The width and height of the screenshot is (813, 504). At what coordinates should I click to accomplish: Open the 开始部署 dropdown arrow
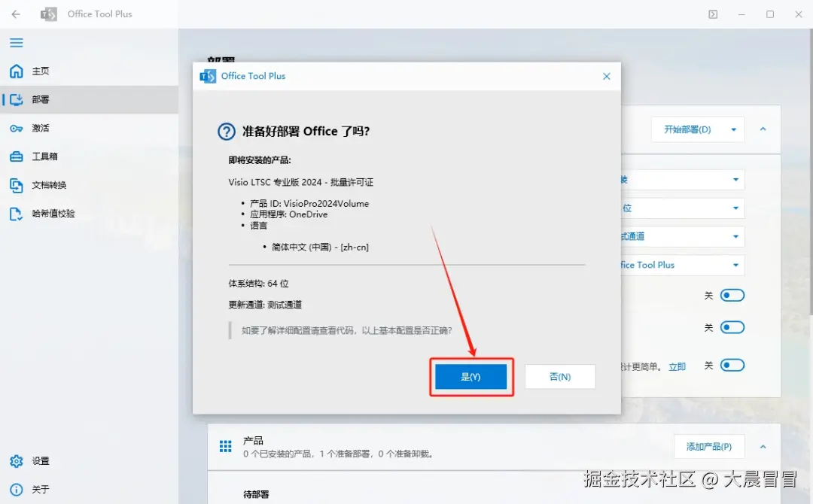click(734, 129)
